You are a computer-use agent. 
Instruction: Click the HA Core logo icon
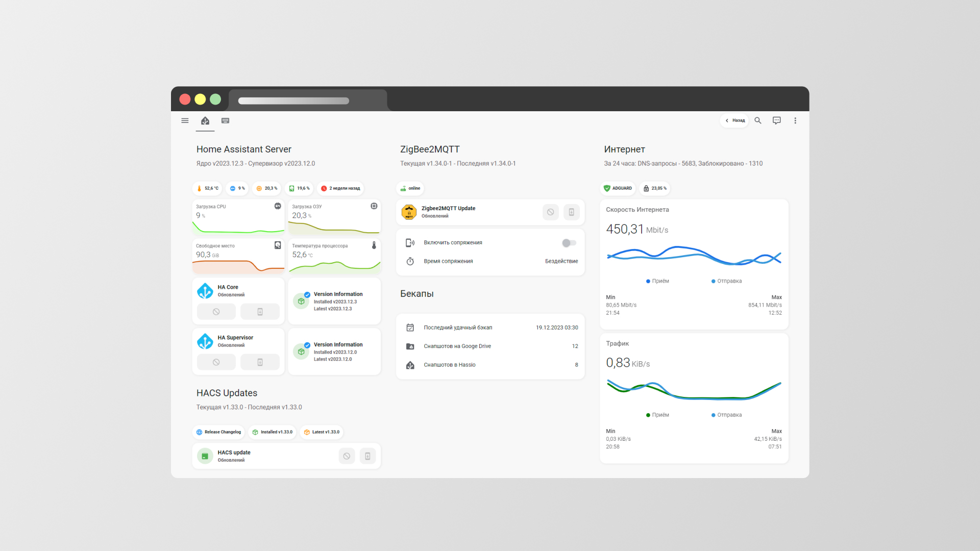point(205,291)
